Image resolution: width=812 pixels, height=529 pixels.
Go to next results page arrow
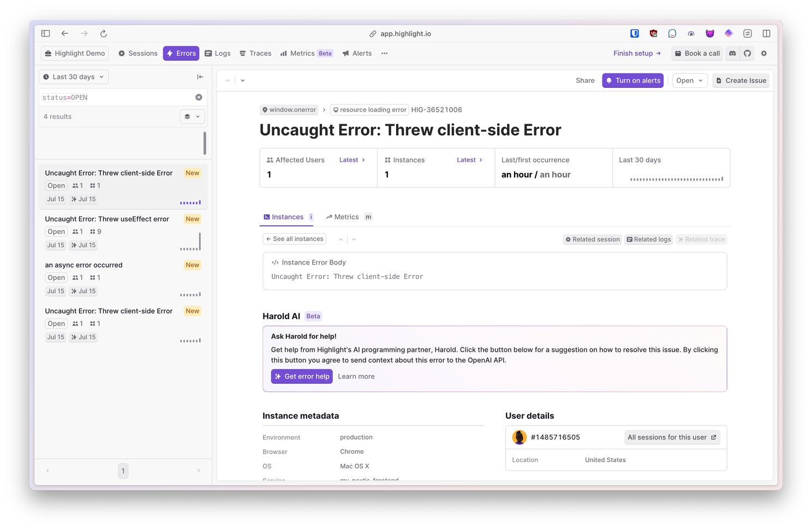pos(199,471)
